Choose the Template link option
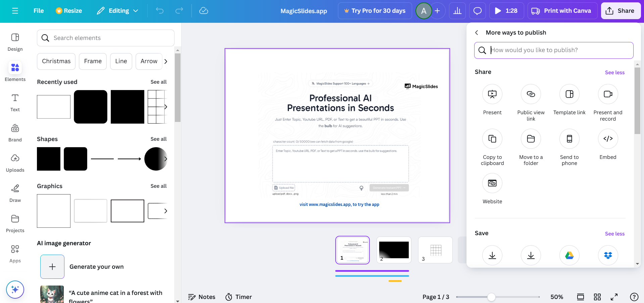The height and width of the screenshot is (303, 644). point(569,100)
